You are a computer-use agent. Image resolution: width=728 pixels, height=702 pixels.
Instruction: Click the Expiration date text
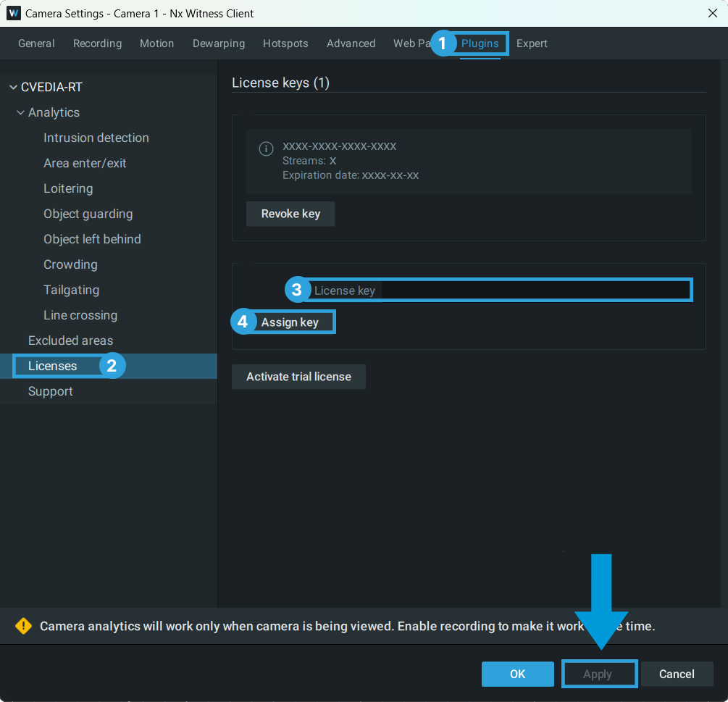[x=351, y=175]
